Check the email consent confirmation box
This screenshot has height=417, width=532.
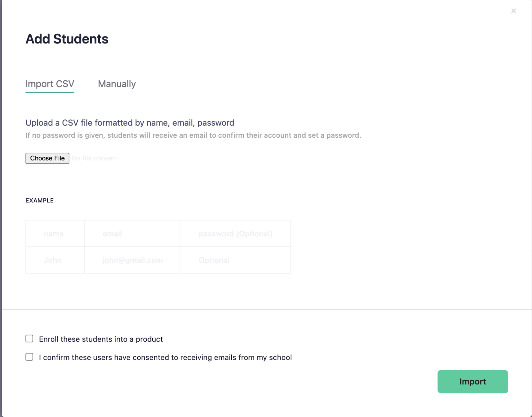coord(29,357)
